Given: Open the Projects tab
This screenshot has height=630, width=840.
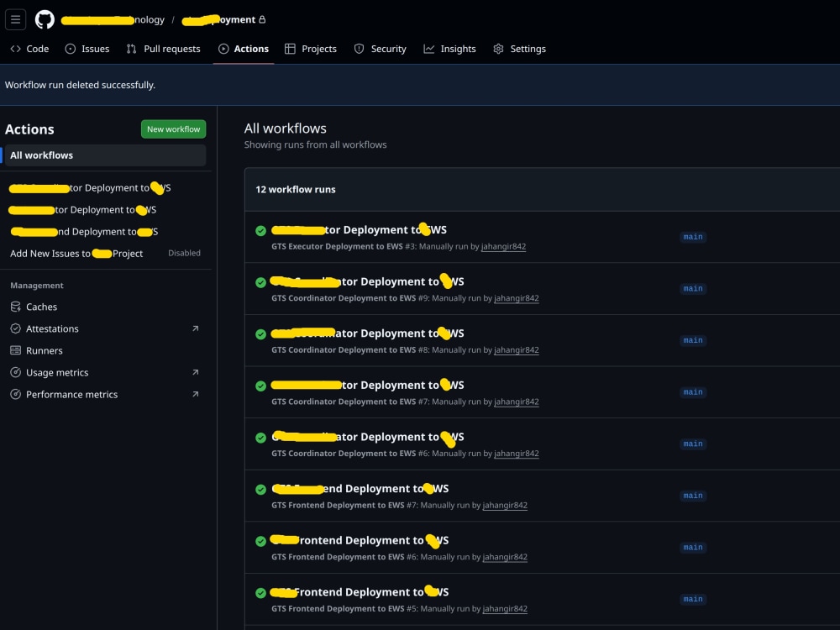Looking at the screenshot, I should tap(311, 49).
